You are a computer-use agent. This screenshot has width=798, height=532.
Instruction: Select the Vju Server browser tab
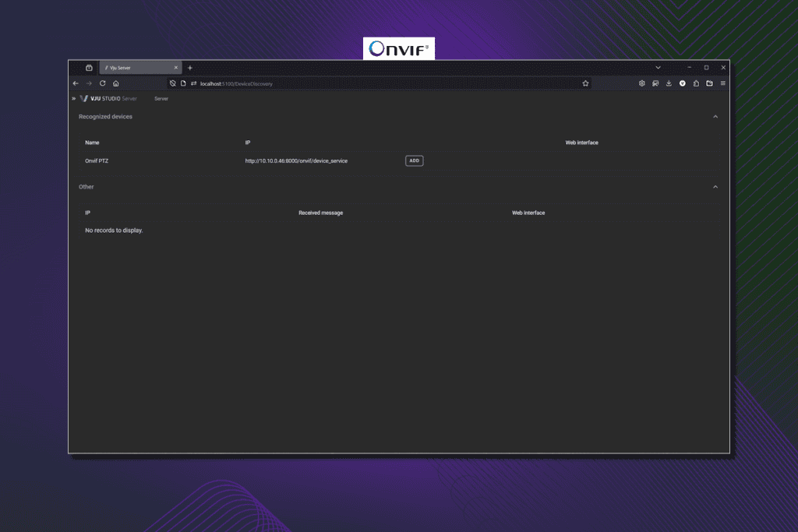point(140,68)
